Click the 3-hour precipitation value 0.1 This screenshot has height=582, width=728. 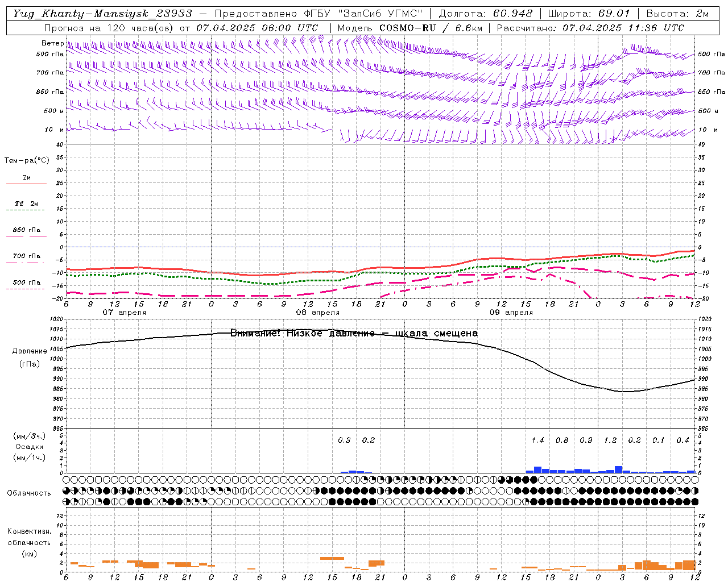pyautogui.click(x=658, y=440)
